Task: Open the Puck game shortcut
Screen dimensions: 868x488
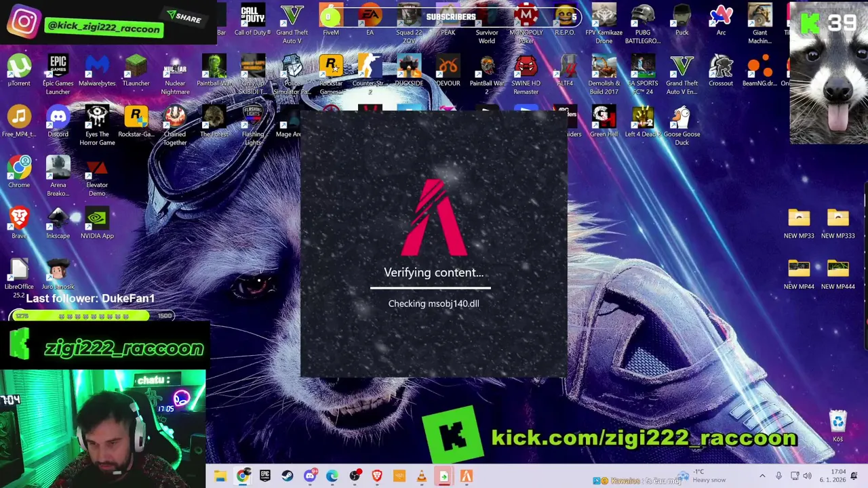Action: 682,20
